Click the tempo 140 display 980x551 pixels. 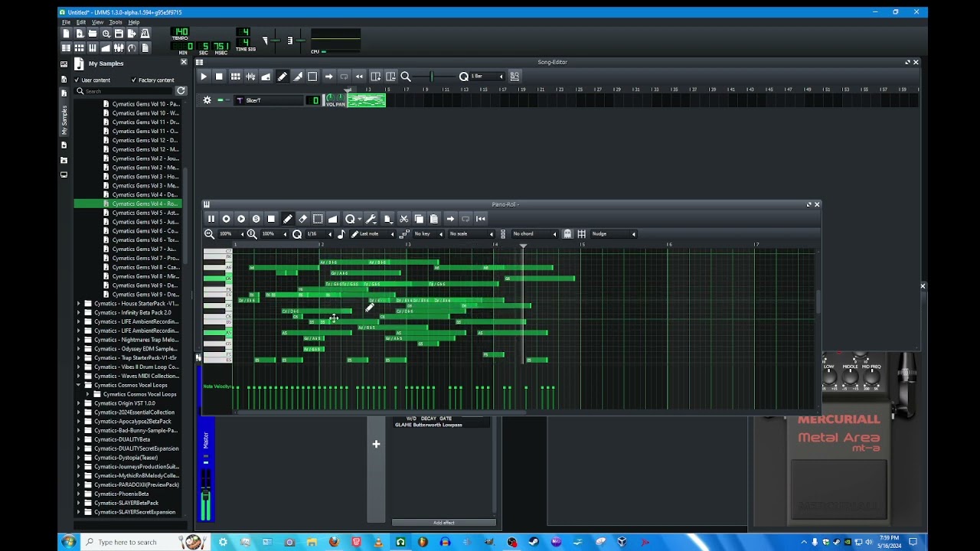[x=181, y=32]
